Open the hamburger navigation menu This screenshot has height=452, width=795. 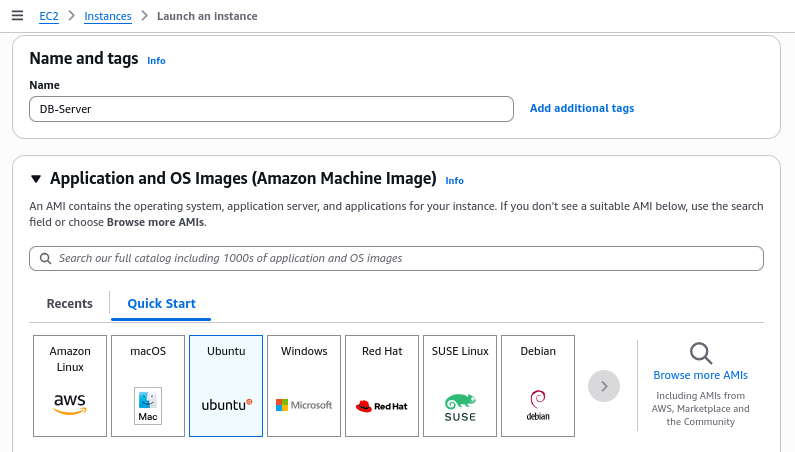[17, 16]
